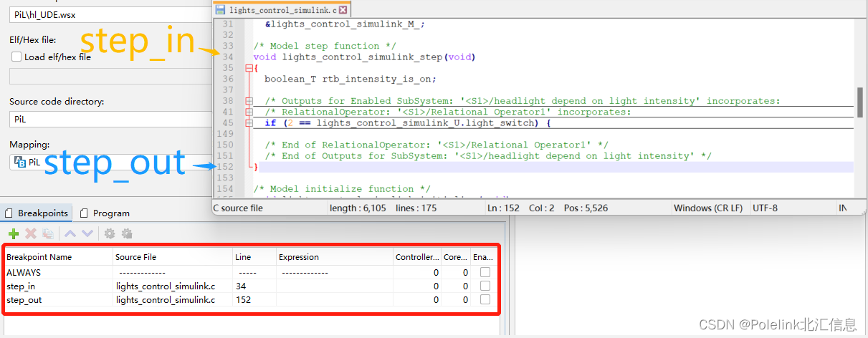Click source file cell of step_in row

(172, 286)
